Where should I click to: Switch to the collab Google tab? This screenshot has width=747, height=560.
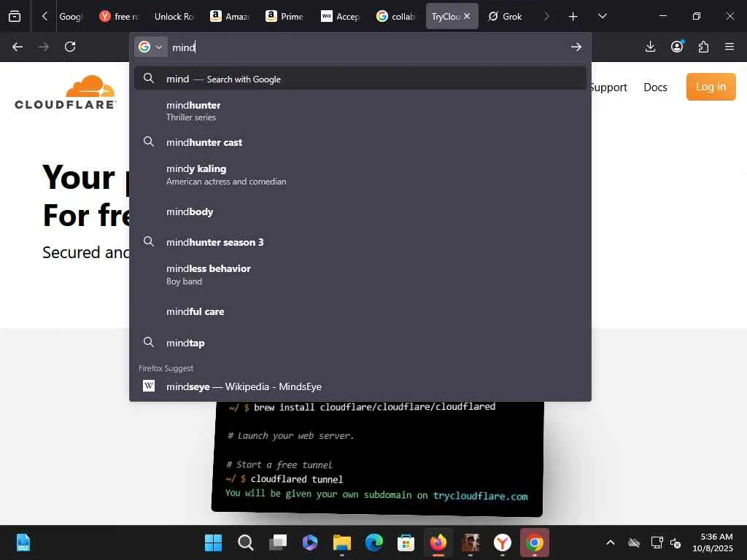click(395, 17)
